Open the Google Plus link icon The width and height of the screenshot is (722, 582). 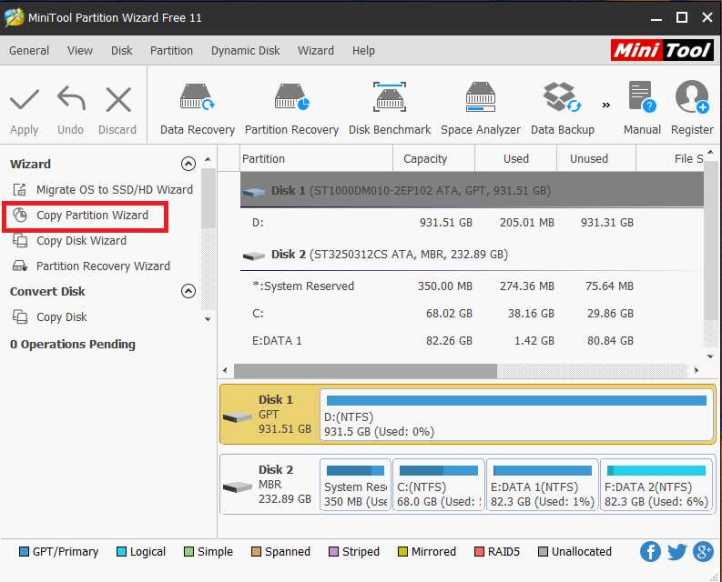(x=703, y=551)
